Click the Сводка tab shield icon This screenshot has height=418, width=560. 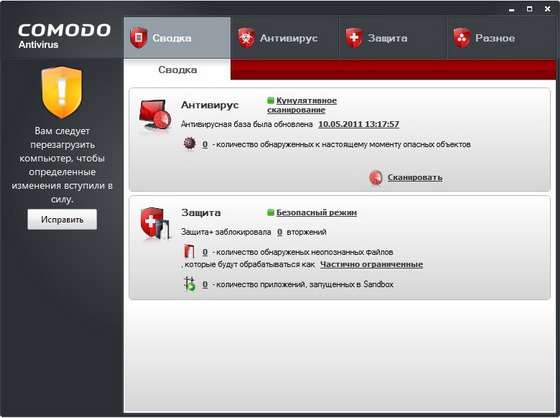pyautogui.click(x=139, y=38)
